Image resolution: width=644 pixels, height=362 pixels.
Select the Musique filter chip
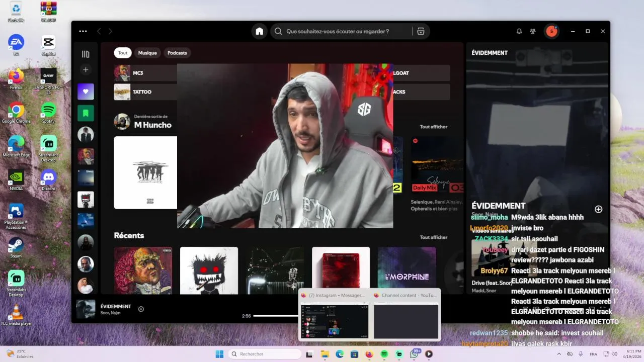[x=147, y=53]
